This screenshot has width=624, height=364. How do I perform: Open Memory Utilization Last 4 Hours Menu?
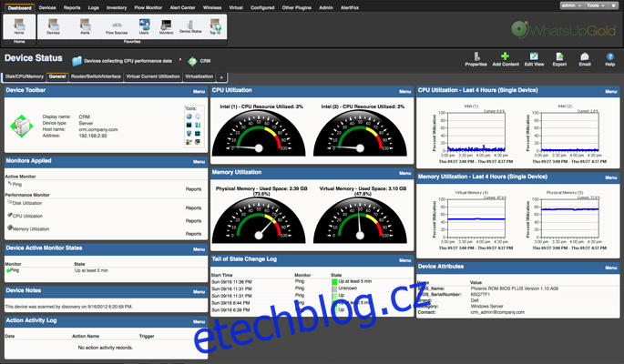pyautogui.click(x=611, y=177)
